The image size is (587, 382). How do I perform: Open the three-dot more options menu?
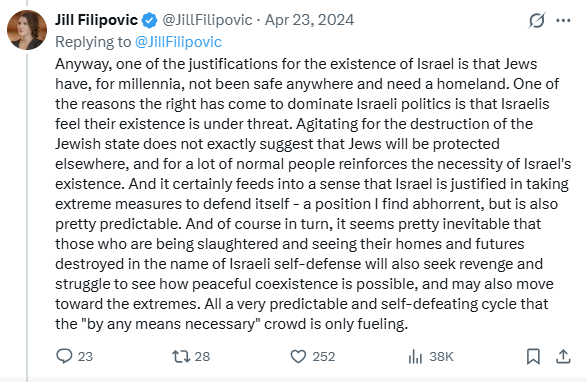click(563, 20)
